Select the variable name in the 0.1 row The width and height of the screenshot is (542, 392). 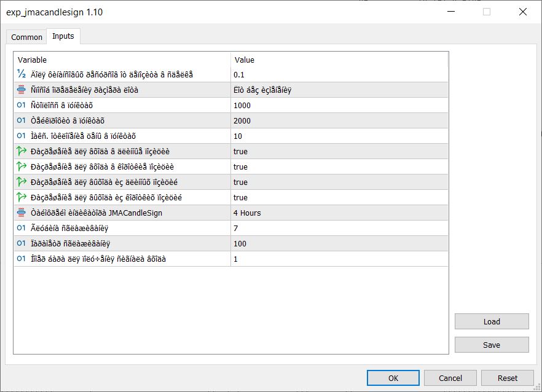point(112,75)
